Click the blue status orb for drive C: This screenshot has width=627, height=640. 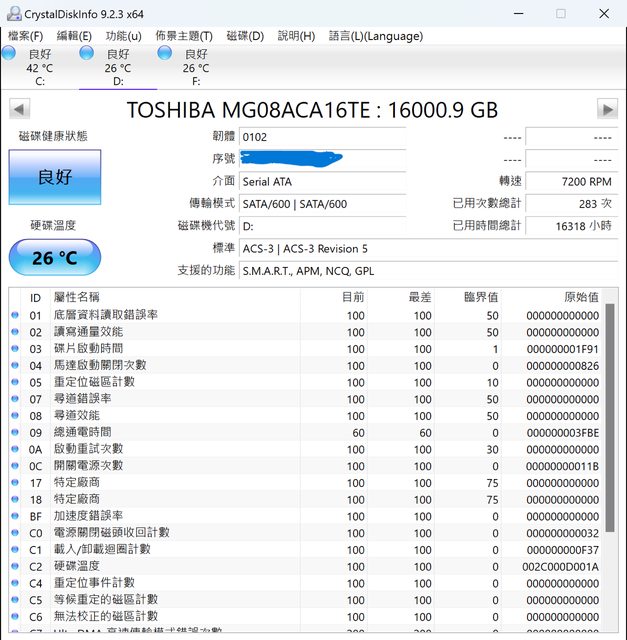[9, 53]
